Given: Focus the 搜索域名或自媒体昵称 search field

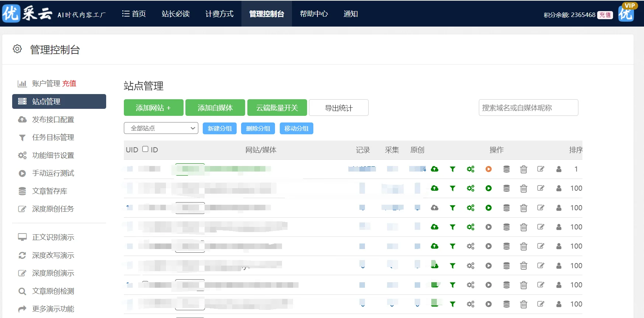Looking at the screenshot, I should pos(528,108).
